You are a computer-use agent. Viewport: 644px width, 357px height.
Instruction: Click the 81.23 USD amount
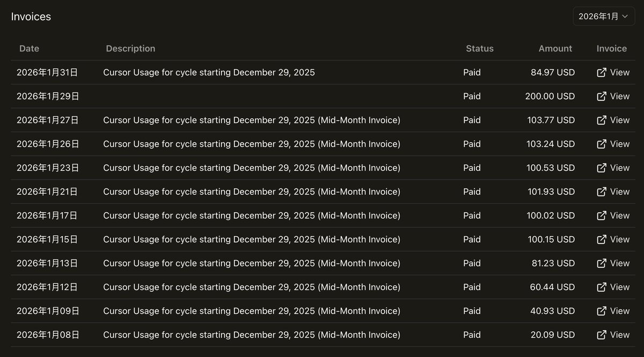pos(553,263)
